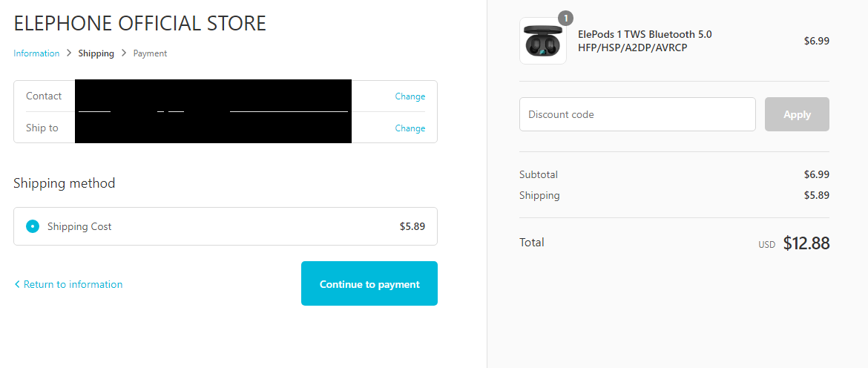This screenshot has height=368, width=868.
Task: Click the quantity badge on product image
Action: (x=565, y=19)
